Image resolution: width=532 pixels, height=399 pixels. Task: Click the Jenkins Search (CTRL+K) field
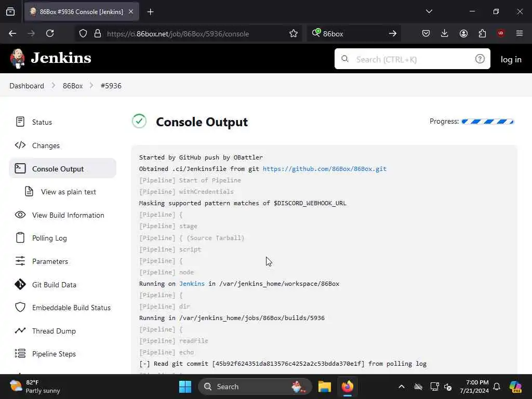tap(412, 59)
